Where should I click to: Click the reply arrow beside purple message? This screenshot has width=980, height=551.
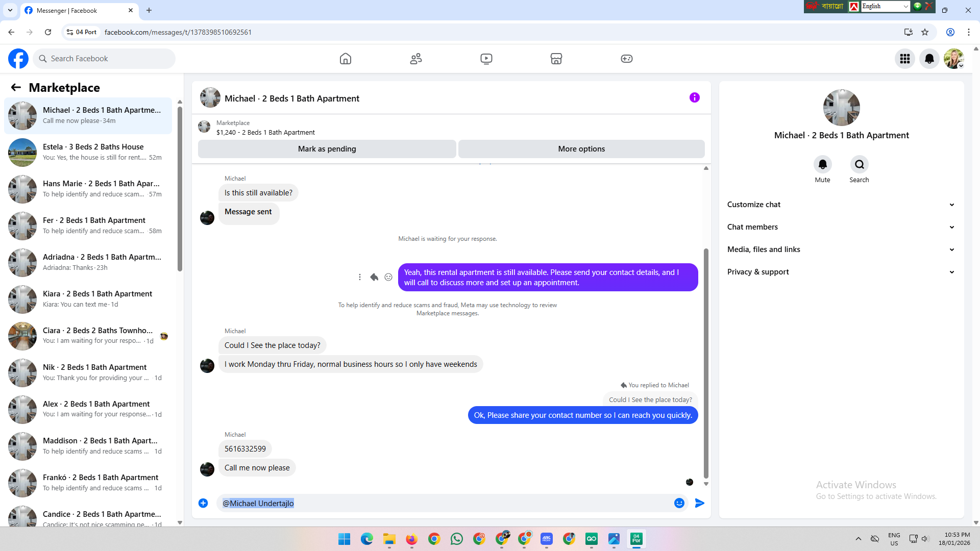point(374,277)
